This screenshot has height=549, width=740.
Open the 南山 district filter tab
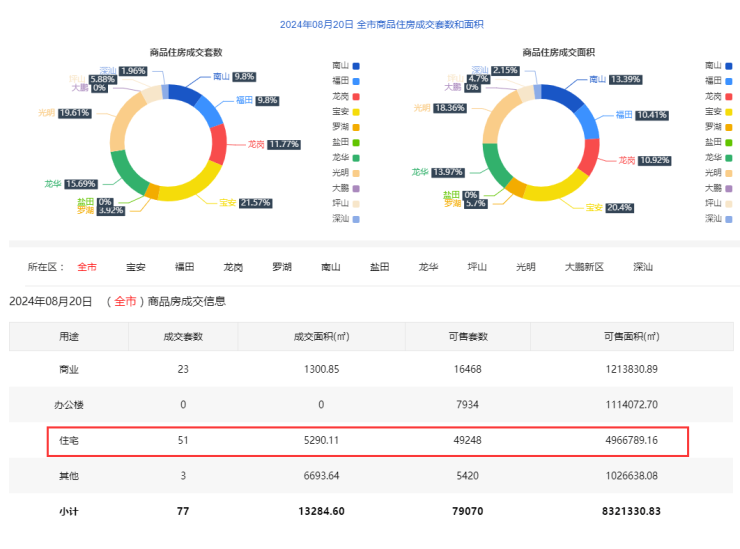click(x=330, y=267)
